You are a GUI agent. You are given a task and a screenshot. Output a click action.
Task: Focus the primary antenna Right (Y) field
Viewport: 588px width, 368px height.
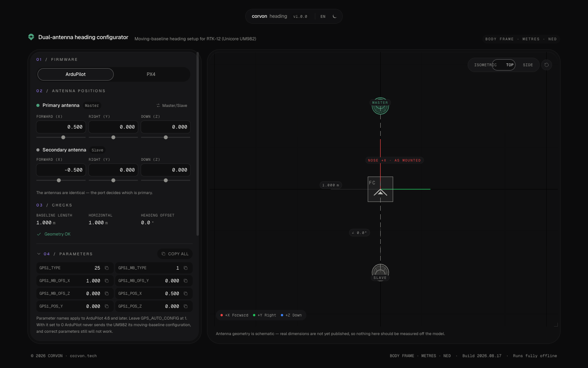(113, 127)
